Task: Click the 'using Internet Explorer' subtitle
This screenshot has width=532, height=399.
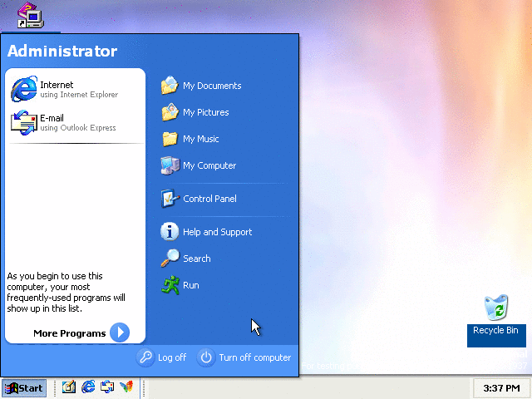Action: [79, 95]
